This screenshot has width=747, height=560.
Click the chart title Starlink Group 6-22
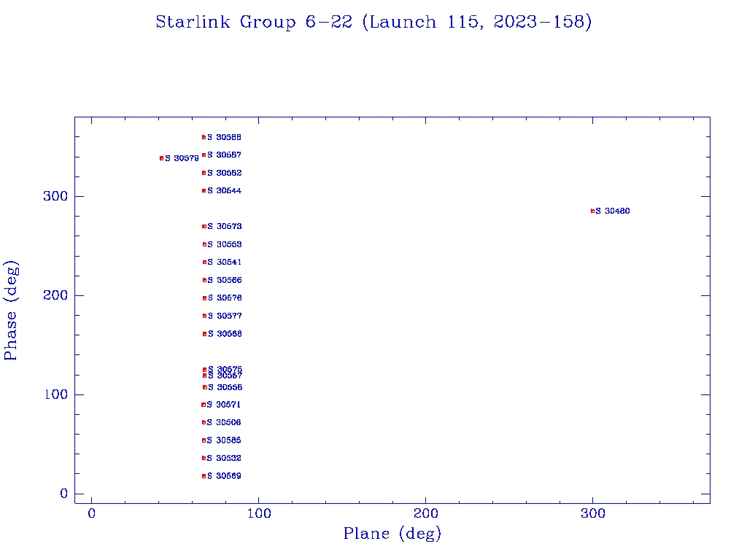pos(373,23)
